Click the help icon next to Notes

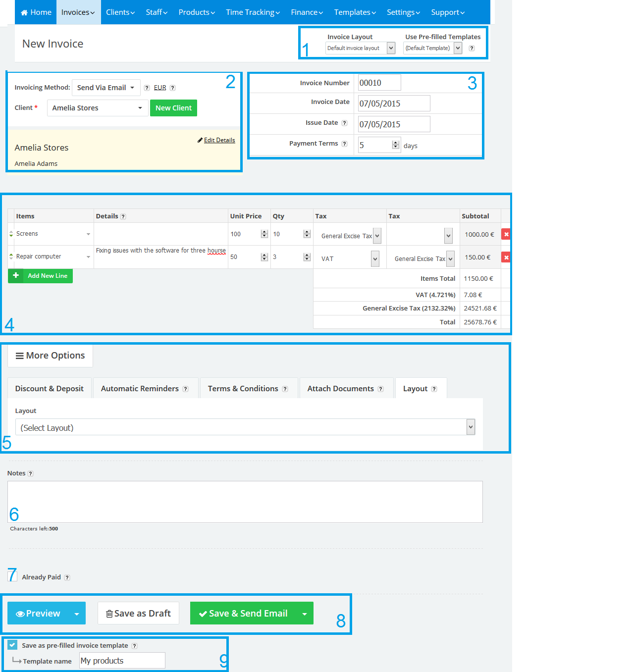(x=30, y=474)
